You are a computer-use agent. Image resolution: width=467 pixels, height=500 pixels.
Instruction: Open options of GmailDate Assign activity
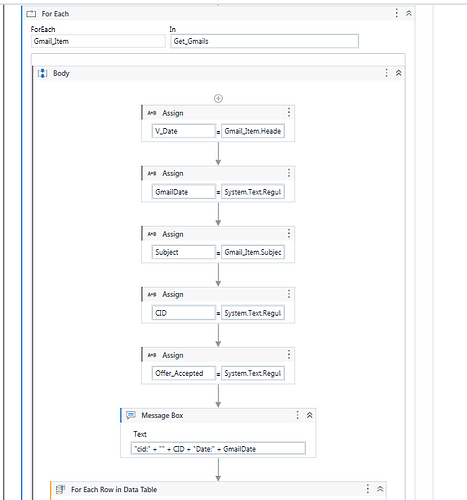pos(289,173)
